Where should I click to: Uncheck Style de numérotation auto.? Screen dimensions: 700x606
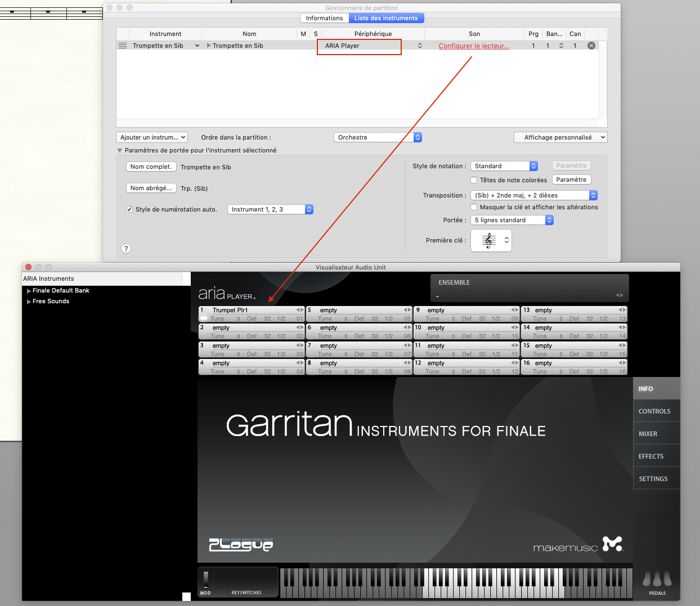coord(129,209)
